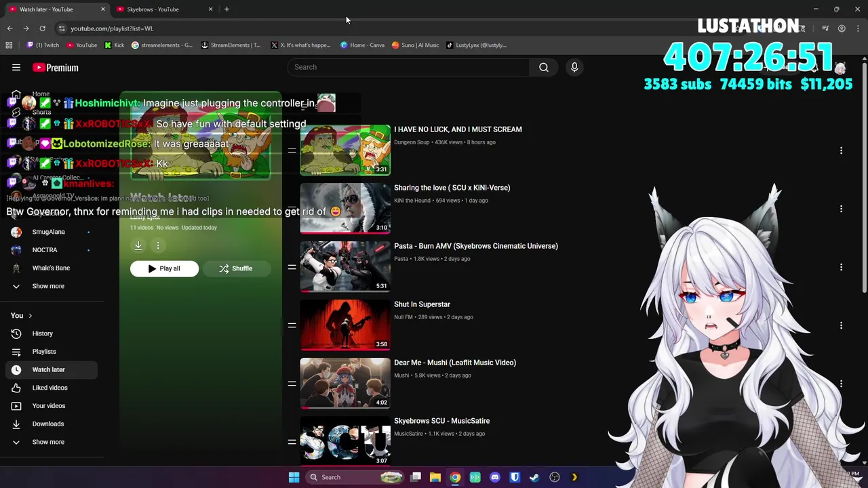Click the Play all button
868x488 pixels.
[164, 269]
